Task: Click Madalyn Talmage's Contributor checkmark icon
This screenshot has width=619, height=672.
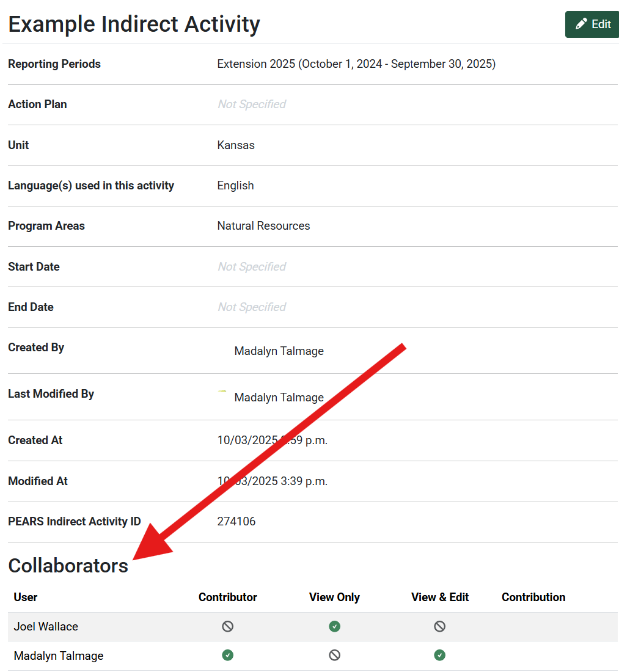Action: [x=228, y=656]
